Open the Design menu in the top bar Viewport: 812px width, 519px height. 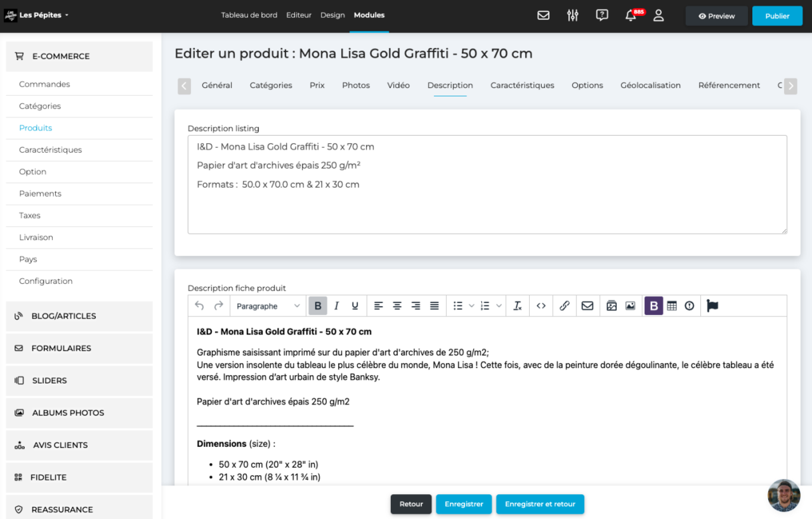pyautogui.click(x=332, y=15)
